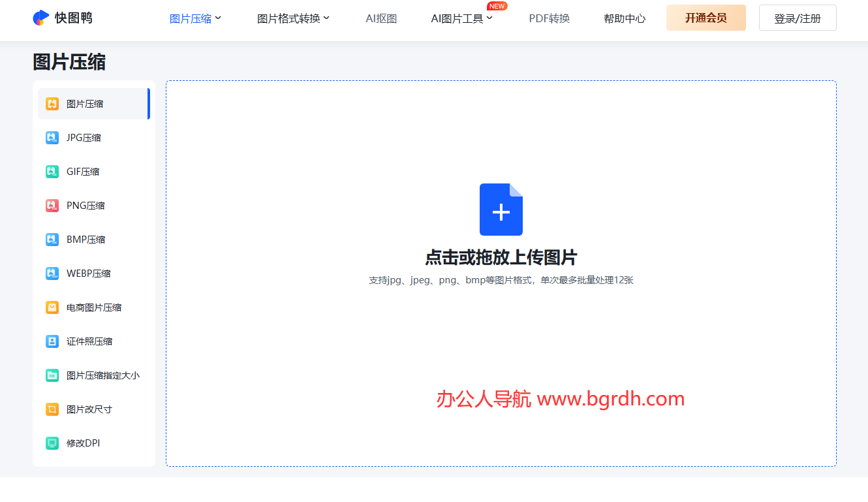Click the 图片改尺寸 crop icon
Image resolution: width=868 pixels, height=502 pixels.
tap(52, 409)
